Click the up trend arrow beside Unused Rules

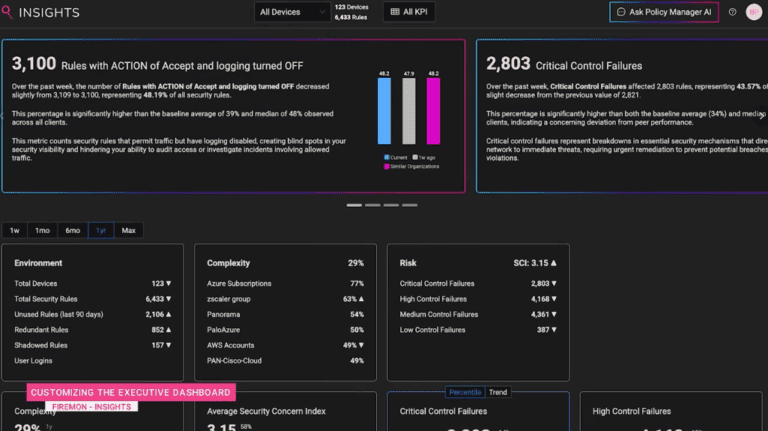click(170, 314)
